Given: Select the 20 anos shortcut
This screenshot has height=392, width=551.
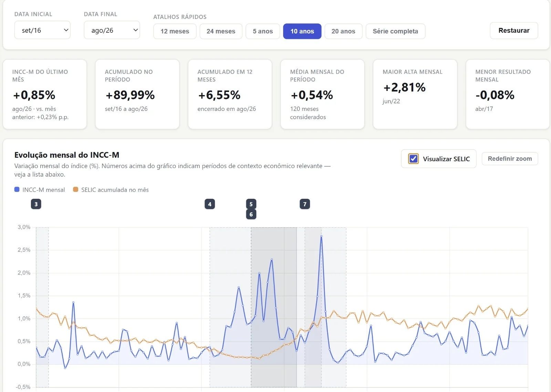Looking at the screenshot, I should pyautogui.click(x=343, y=31).
